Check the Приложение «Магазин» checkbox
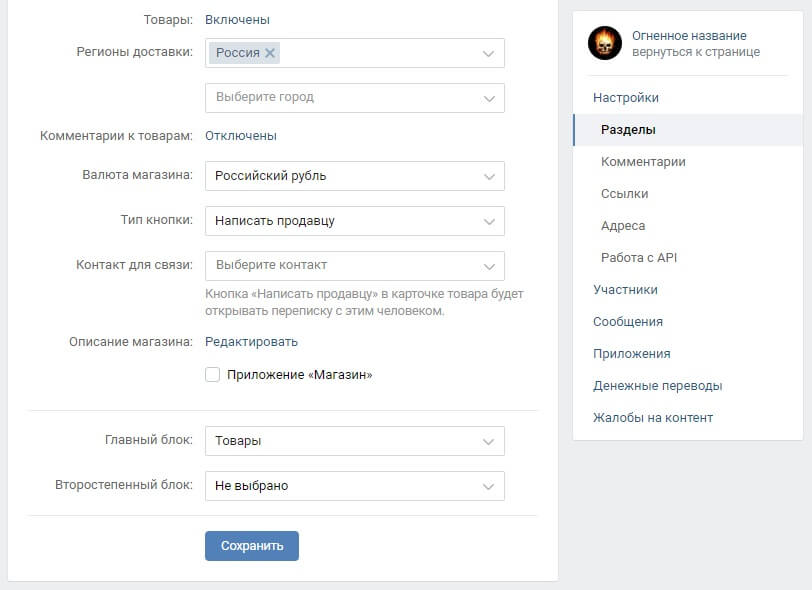Viewport: 812px width, 590px height. point(213,374)
